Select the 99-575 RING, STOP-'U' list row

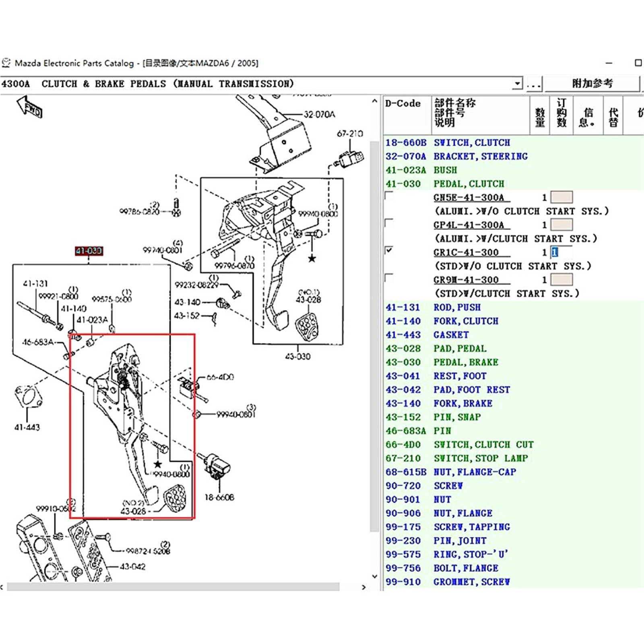[514, 554]
